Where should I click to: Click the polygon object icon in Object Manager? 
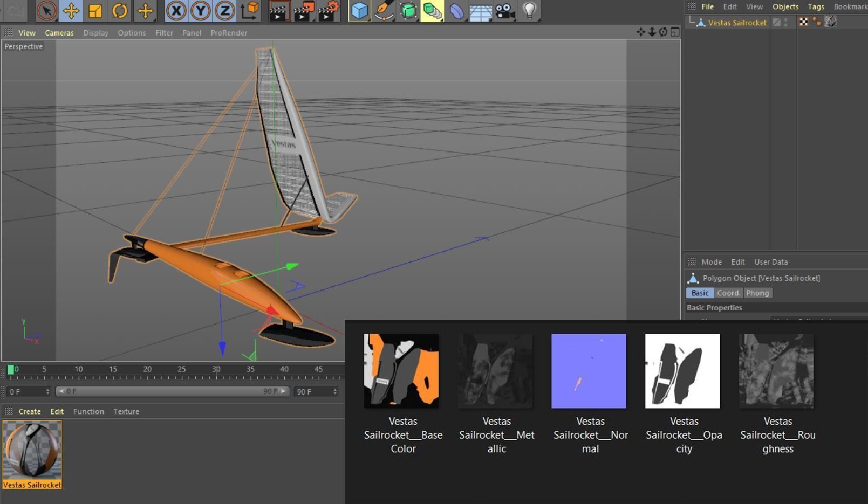point(700,22)
